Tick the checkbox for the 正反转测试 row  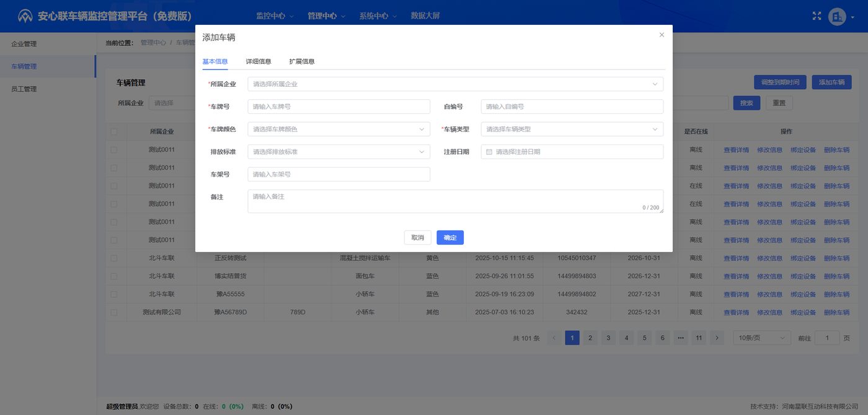[113, 258]
